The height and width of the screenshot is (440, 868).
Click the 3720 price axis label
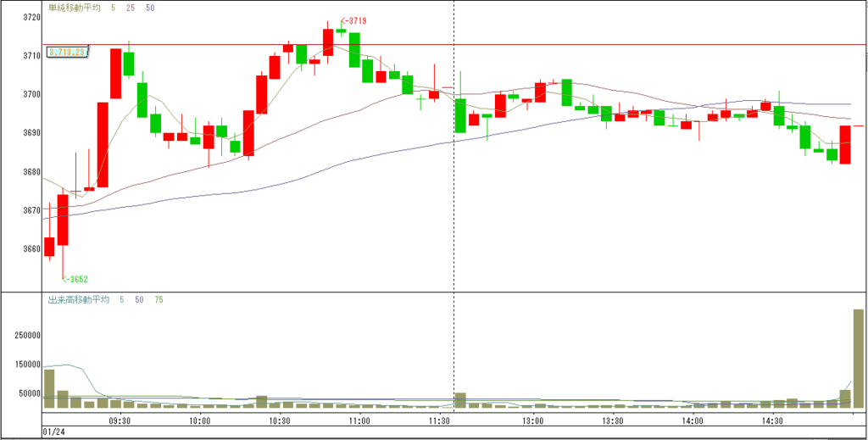click(33, 17)
